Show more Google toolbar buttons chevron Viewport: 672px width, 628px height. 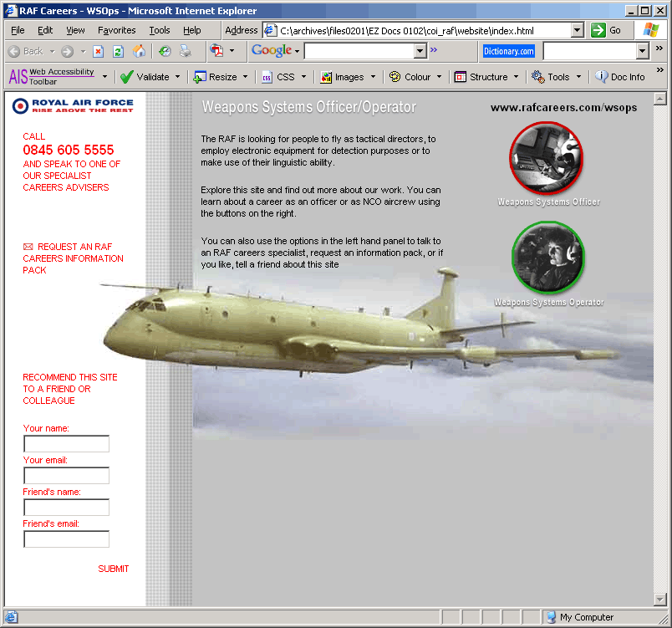[x=434, y=49]
